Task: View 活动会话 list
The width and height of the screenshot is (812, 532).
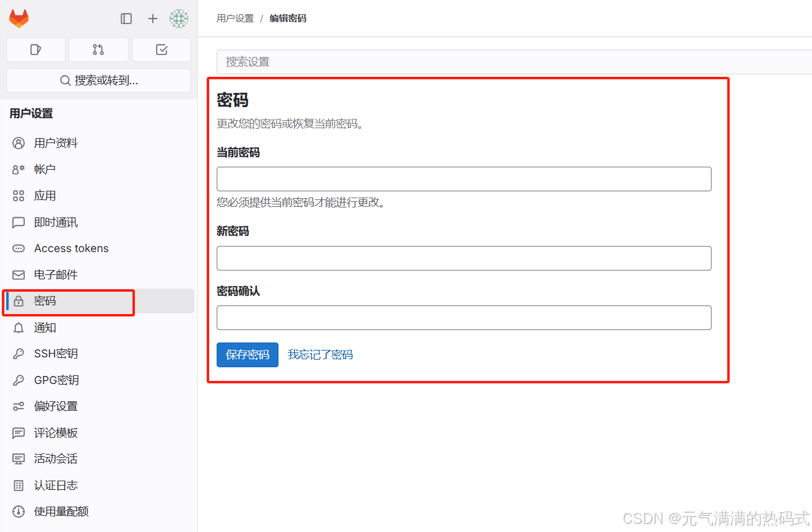Action: pos(99,459)
